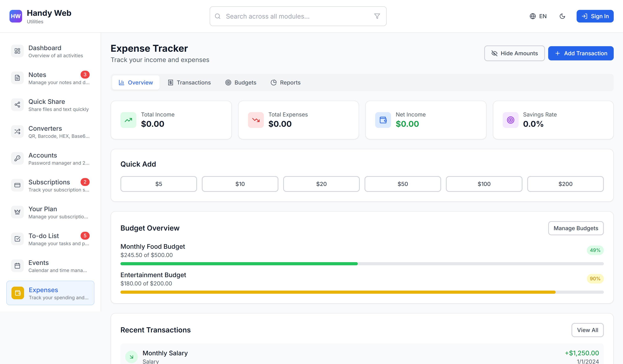The image size is (623, 364).
Task: Open the Dashboard grid icon
Action: pos(17,51)
